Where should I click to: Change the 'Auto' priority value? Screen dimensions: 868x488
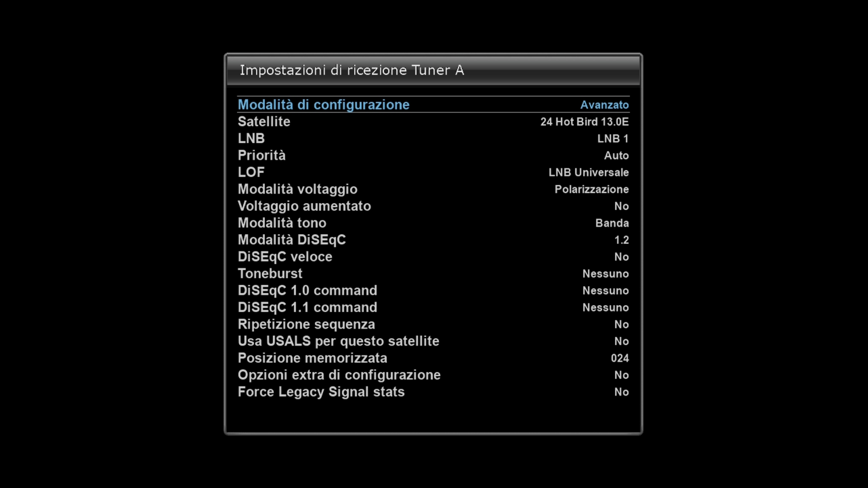[x=617, y=155]
